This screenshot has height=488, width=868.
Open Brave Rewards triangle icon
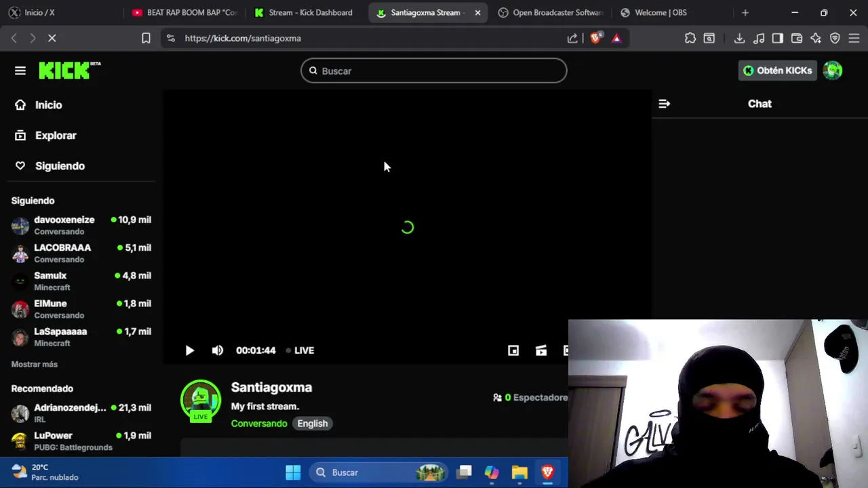tap(616, 39)
